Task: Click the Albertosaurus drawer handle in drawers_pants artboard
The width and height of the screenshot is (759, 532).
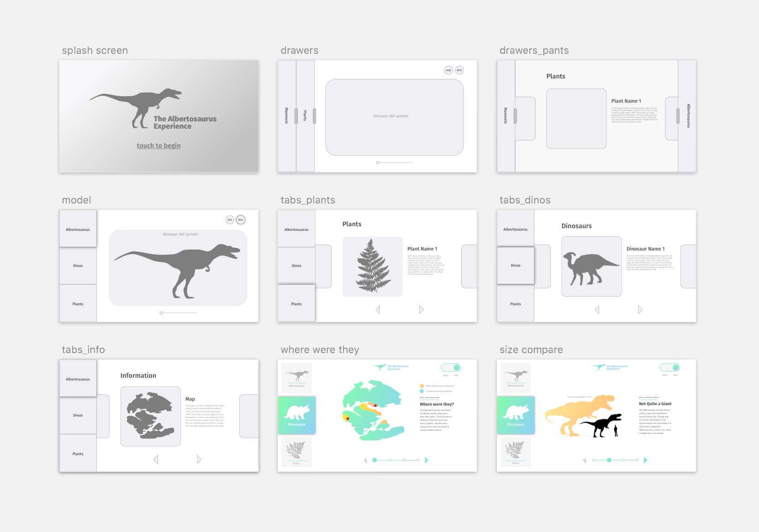Action: point(678,116)
